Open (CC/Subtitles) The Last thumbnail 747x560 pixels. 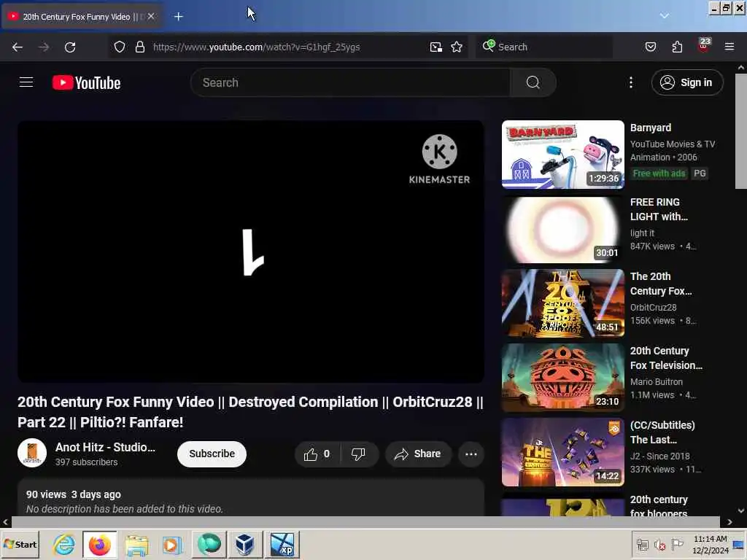(562, 452)
